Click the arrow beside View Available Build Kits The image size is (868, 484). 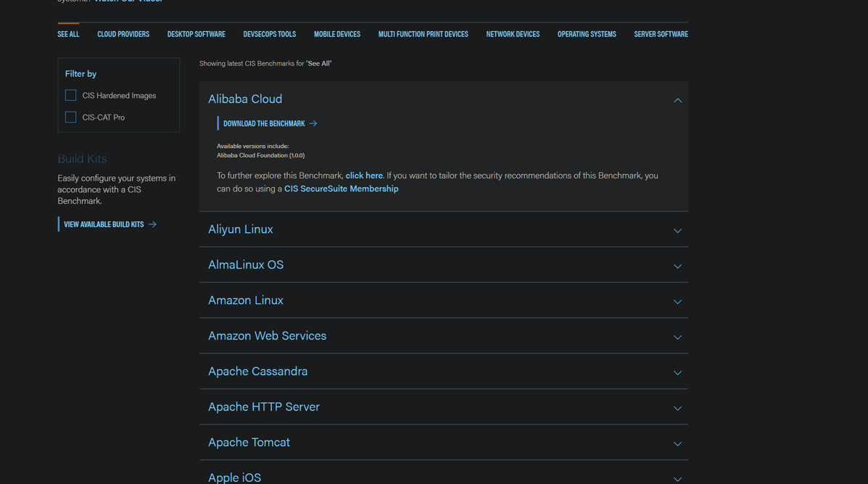coord(152,224)
